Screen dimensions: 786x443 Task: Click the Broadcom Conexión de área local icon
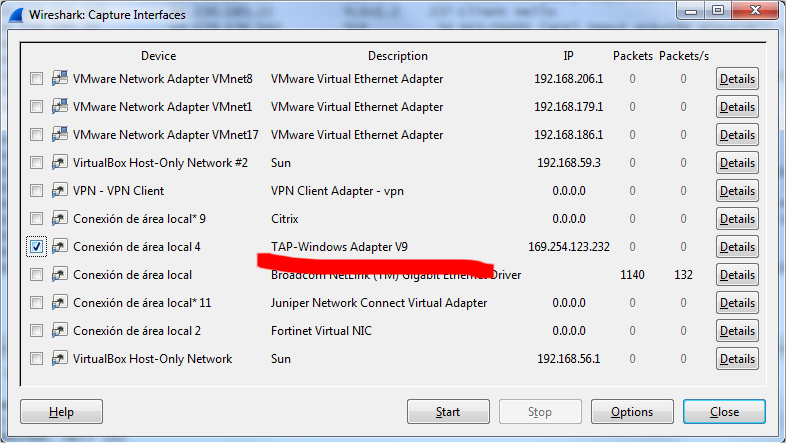pyautogui.click(x=60, y=275)
